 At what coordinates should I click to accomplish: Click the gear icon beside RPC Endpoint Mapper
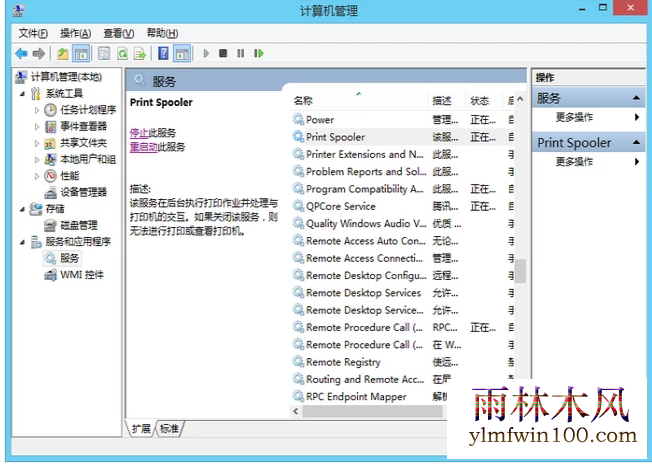[x=298, y=396]
